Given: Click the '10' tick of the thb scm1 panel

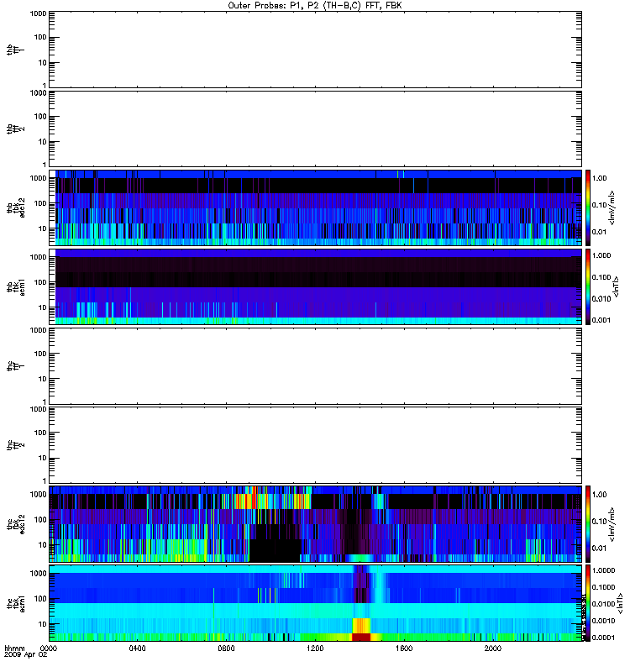Looking at the screenshot, I should [43, 307].
